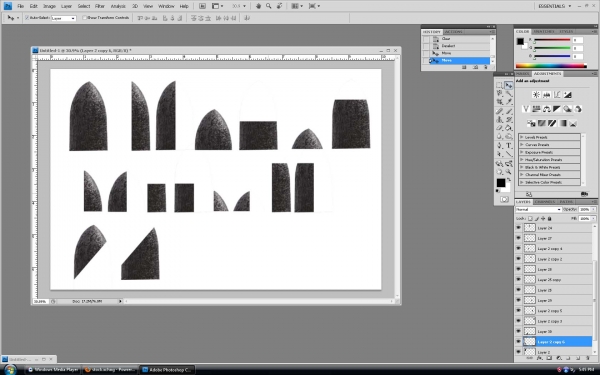The height and width of the screenshot is (375, 600).
Task: Open the Essentials workspace dropdown
Action: click(x=554, y=6)
